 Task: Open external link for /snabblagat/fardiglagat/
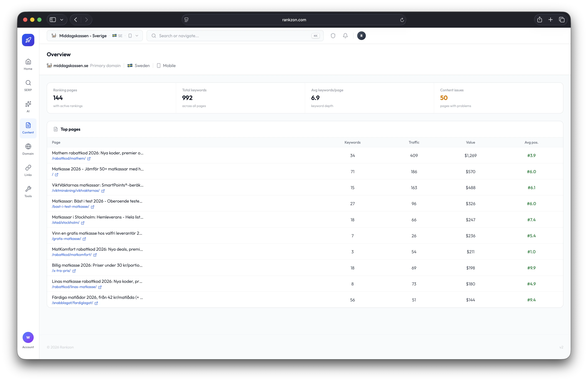pyautogui.click(x=96, y=303)
